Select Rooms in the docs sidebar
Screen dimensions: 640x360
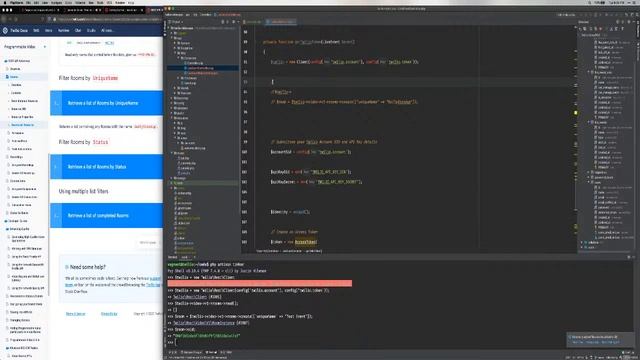(x=14, y=77)
